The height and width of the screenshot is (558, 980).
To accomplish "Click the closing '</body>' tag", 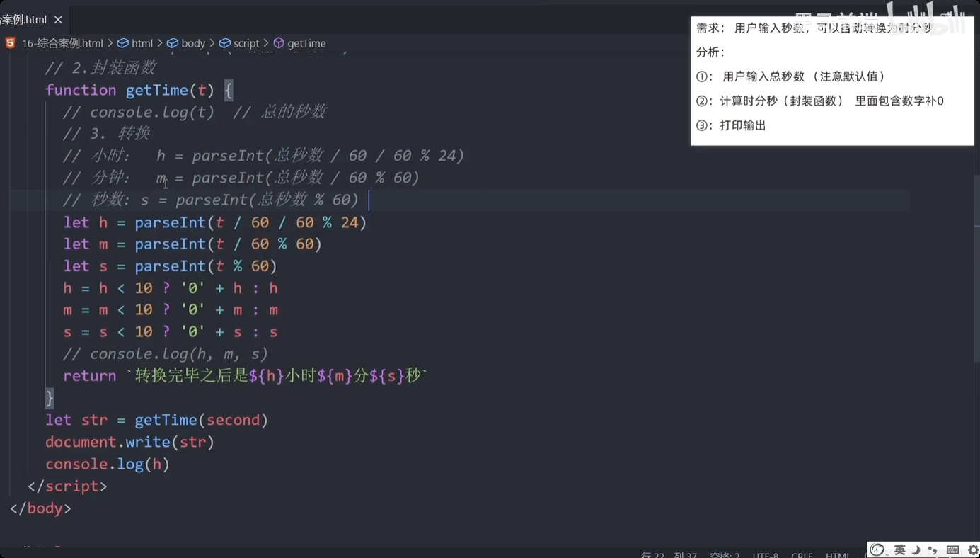I will tap(40, 508).
